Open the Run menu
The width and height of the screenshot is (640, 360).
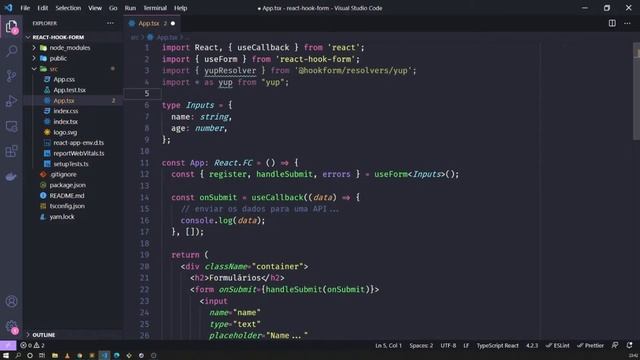point(130,8)
